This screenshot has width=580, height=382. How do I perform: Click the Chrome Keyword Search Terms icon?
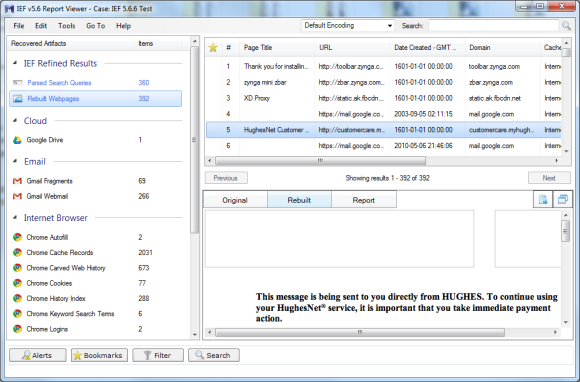point(17,314)
